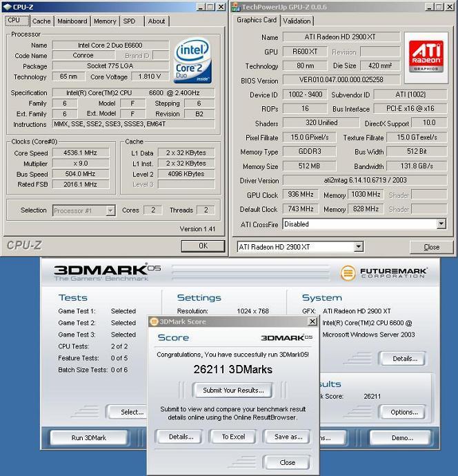This screenshot has height=476, width=458.
Task: Select the Graphics Card tab in GPU-Z
Action: (x=257, y=20)
